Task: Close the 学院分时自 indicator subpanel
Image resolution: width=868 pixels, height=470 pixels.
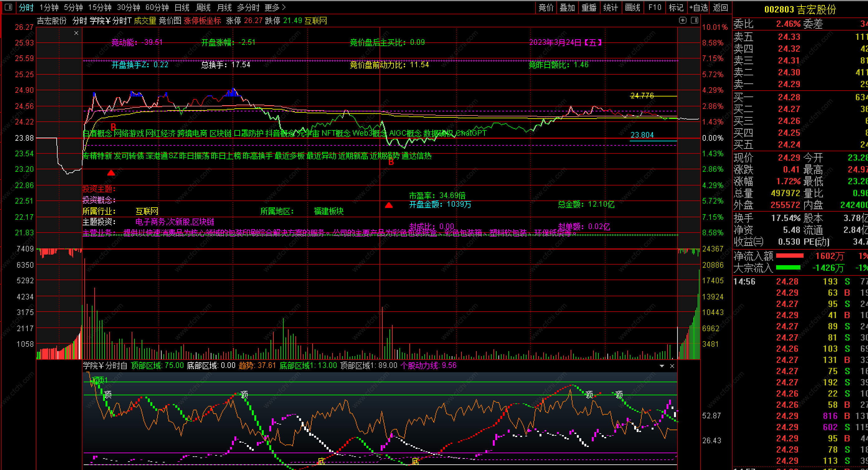Action: tap(672, 366)
